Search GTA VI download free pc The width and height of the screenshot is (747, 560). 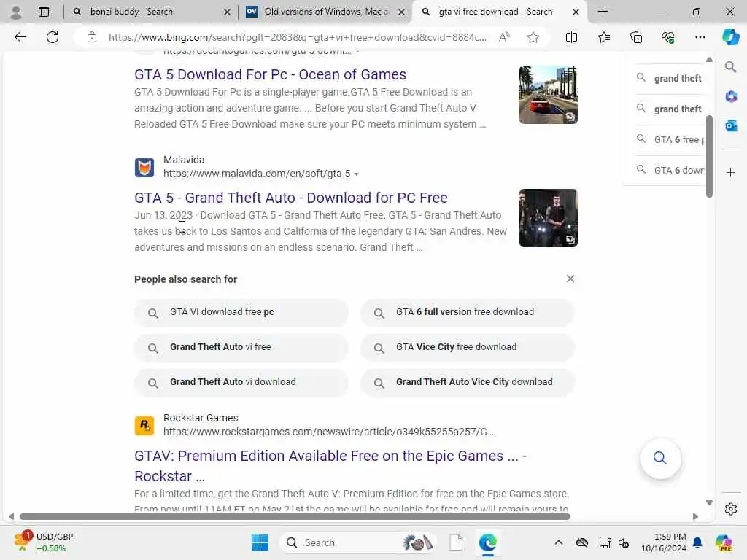point(241,312)
